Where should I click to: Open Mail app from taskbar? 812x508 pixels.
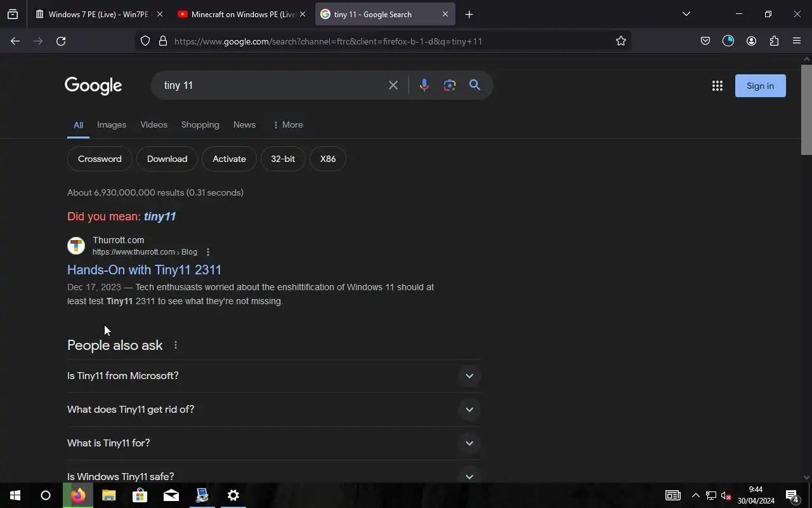(171, 495)
